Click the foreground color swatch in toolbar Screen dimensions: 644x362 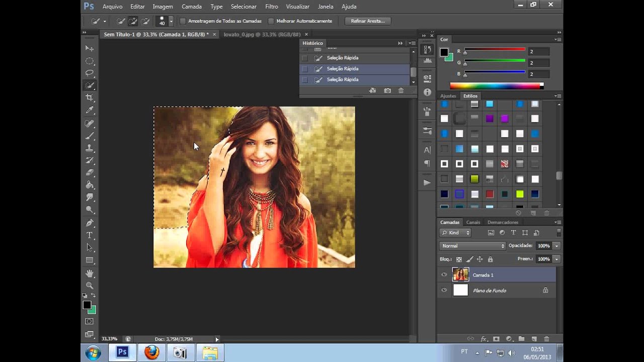click(x=87, y=305)
